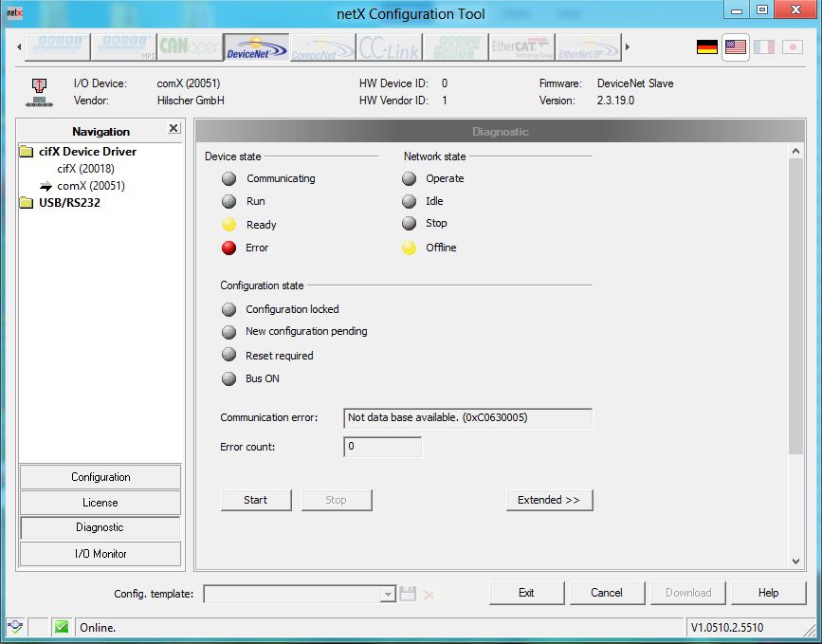This screenshot has width=822, height=644.
Task: Click the CompoNet protocol icon
Action: pos(322,47)
